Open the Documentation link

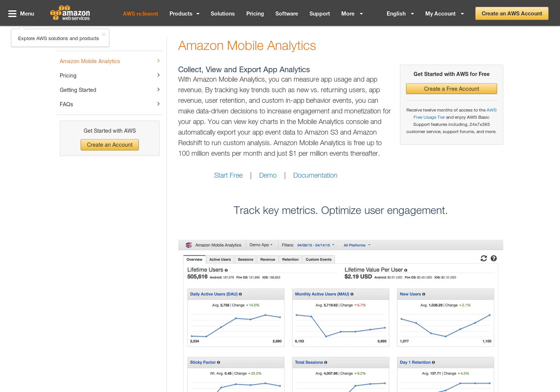click(315, 175)
